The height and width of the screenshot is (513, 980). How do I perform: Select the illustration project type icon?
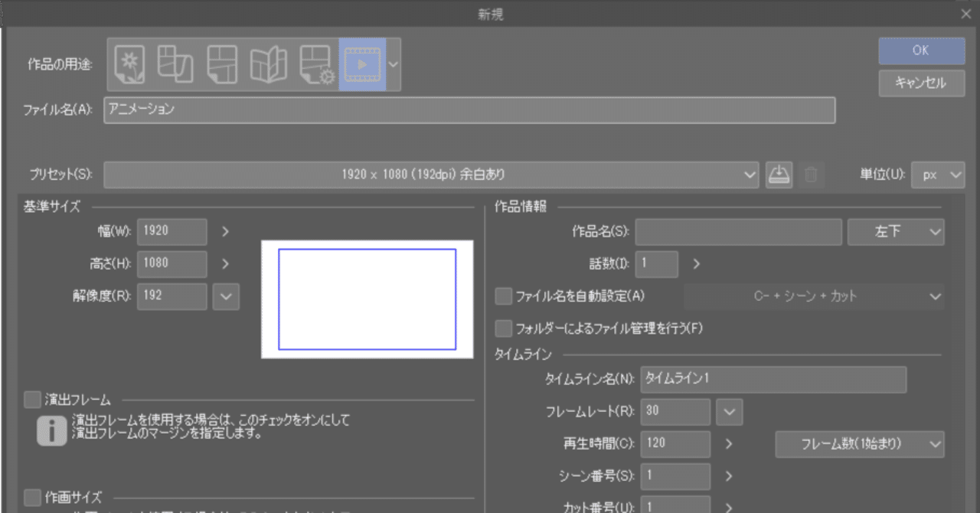131,64
